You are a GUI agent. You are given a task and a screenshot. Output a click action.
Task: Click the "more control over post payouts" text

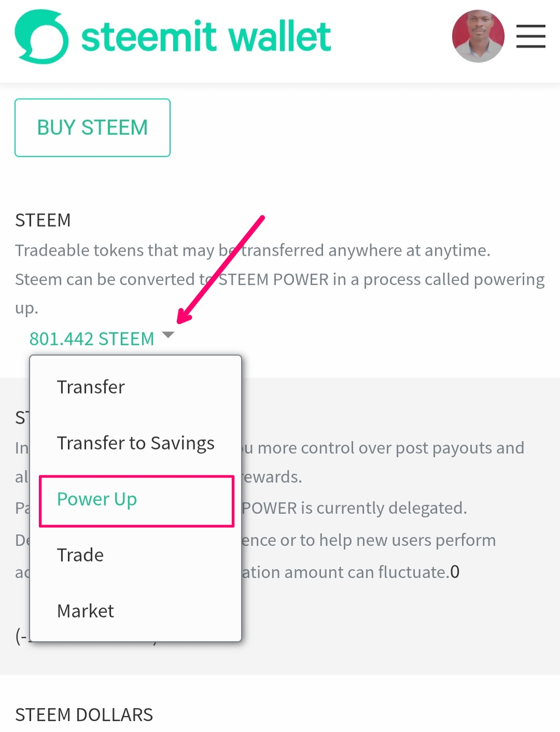click(x=383, y=448)
